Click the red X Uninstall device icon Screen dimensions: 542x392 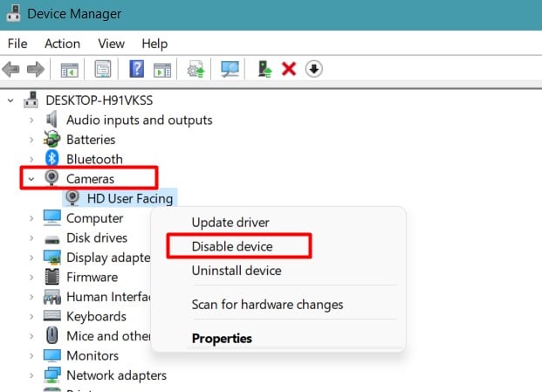(x=289, y=69)
